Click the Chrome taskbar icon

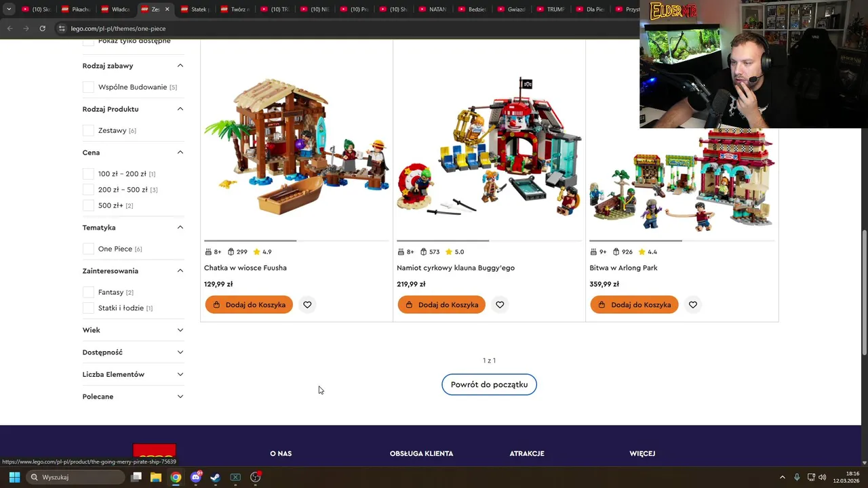coord(176,477)
